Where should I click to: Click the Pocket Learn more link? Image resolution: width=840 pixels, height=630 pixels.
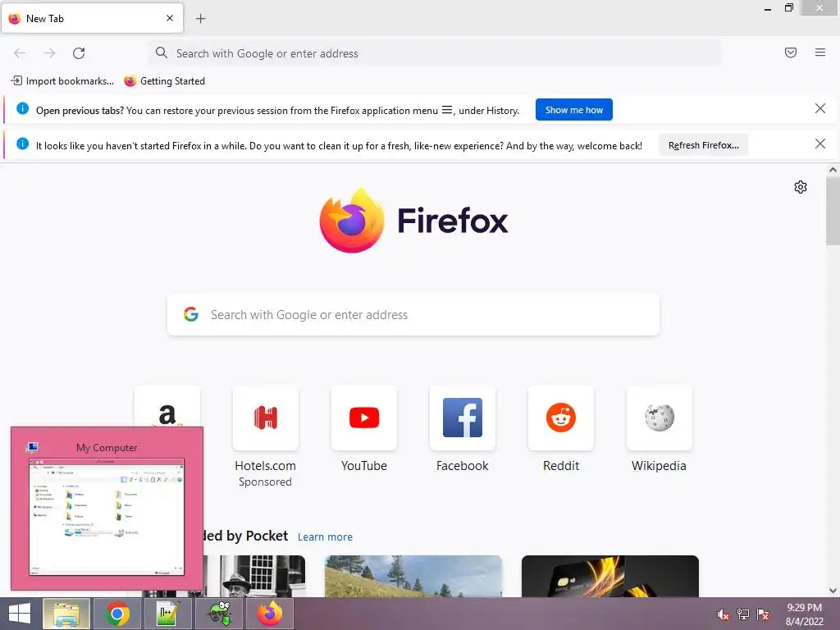325,536
